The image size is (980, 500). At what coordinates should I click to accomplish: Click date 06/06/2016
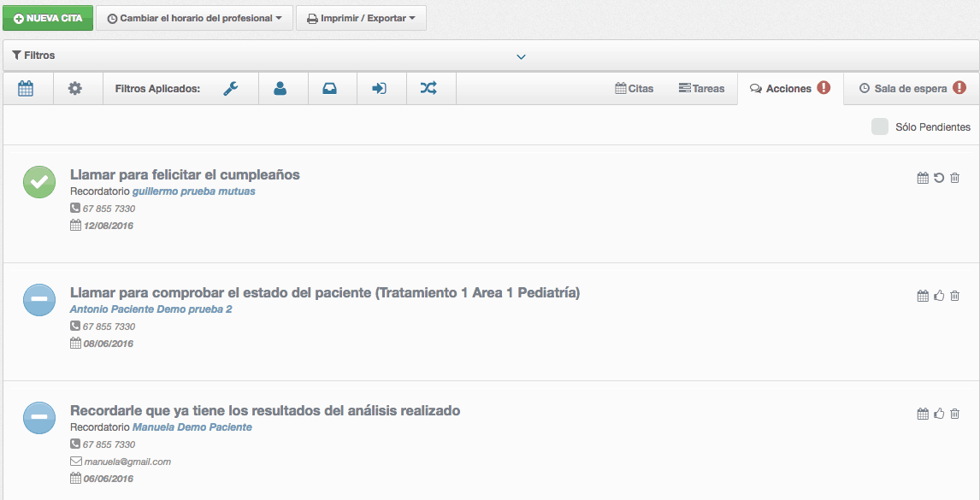pyautogui.click(x=108, y=479)
